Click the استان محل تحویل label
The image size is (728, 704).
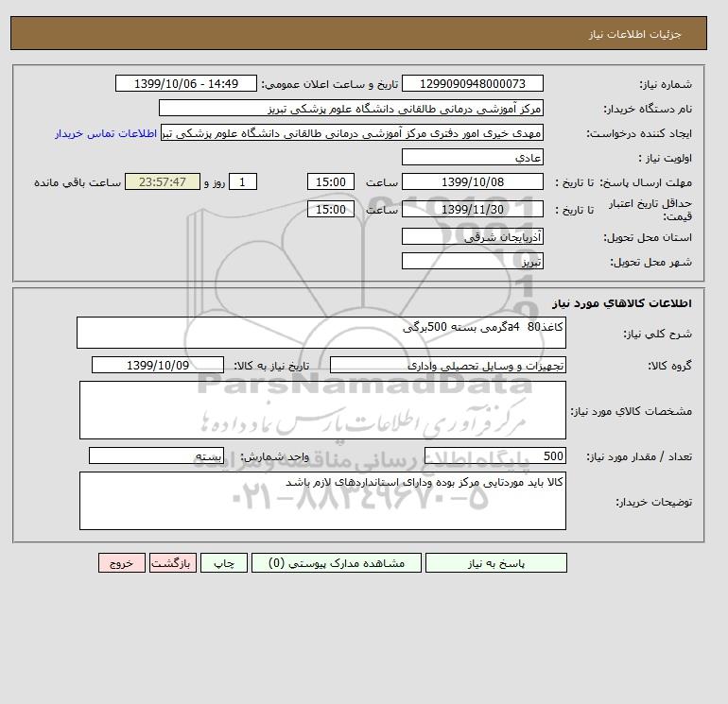(x=648, y=237)
